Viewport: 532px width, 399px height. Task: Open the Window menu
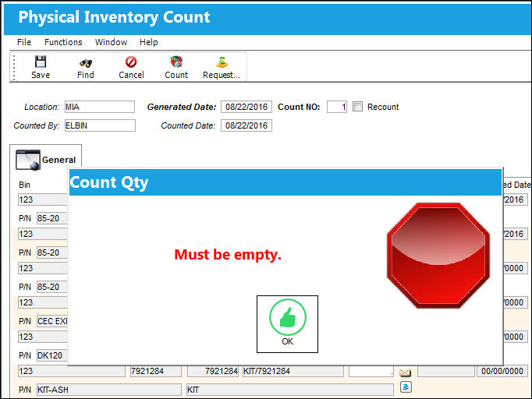(112, 42)
